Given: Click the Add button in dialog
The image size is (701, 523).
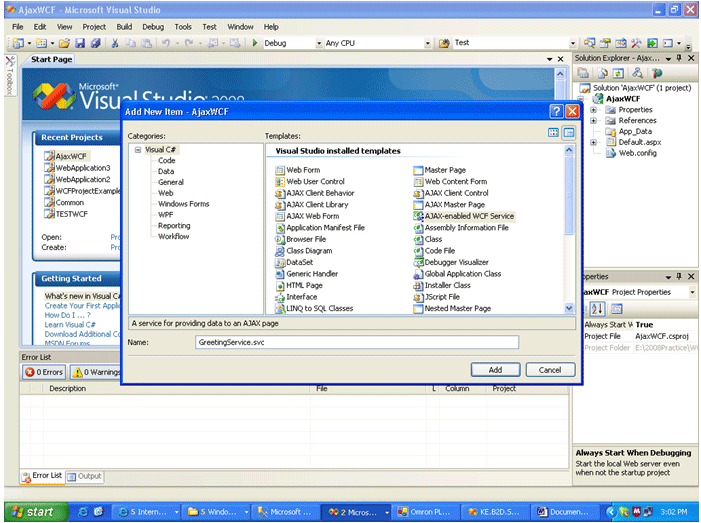Looking at the screenshot, I should pos(495,370).
